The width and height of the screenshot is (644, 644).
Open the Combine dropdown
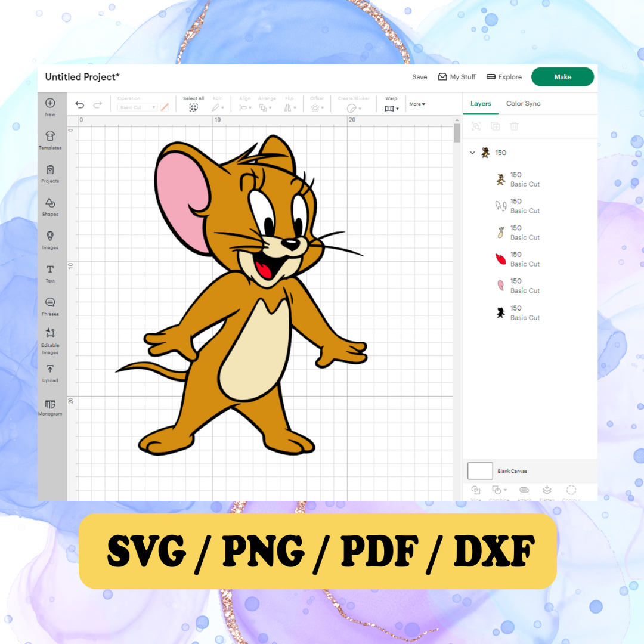499,490
